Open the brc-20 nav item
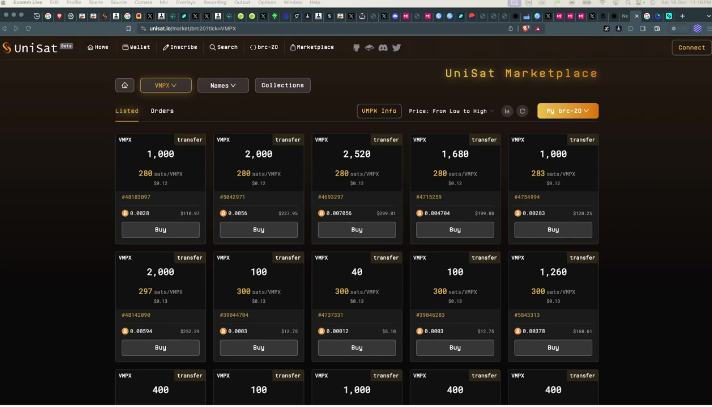Image resolution: width=712 pixels, height=407 pixels. (264, 47)
